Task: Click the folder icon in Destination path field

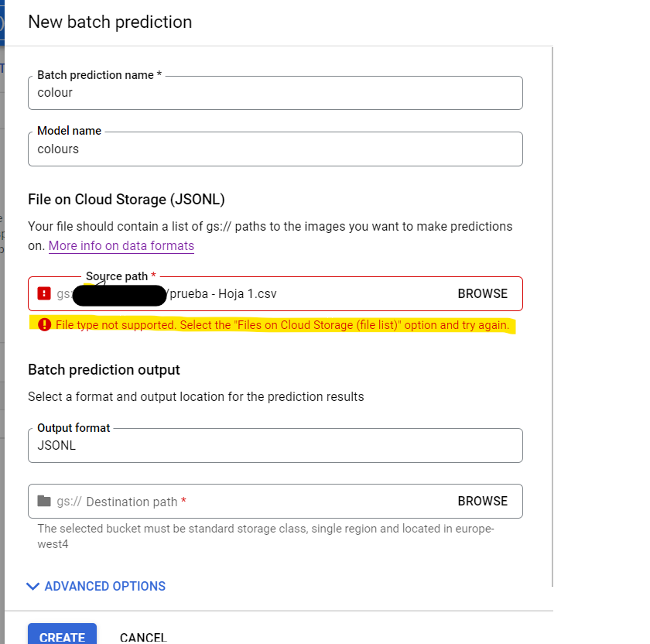Action: click(x=44, y=501)
